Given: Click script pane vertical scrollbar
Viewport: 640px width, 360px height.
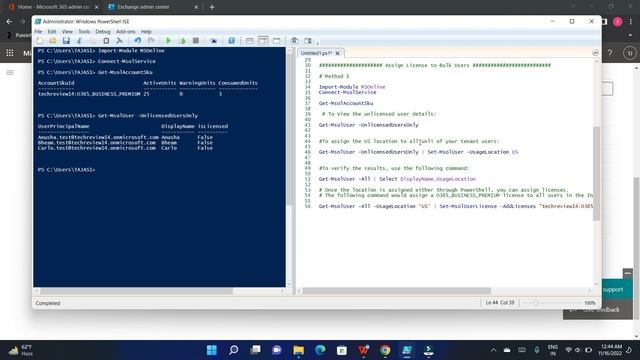Looking at the screenshot, I should pos(596,173).
